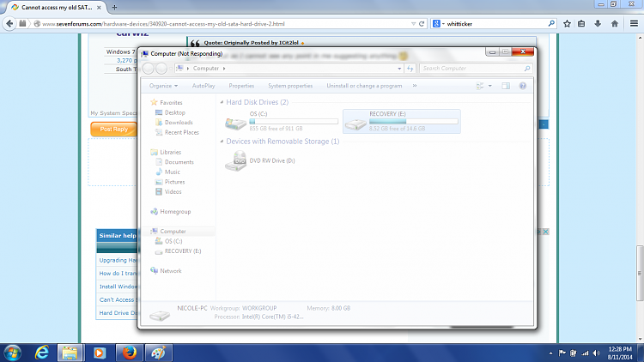Bookmark this page with the star icon
The height and width of the screenshot is (362, 644).
(x=567, y=24)
